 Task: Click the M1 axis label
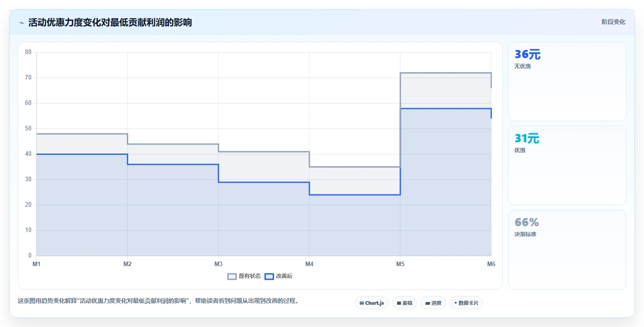36,264
